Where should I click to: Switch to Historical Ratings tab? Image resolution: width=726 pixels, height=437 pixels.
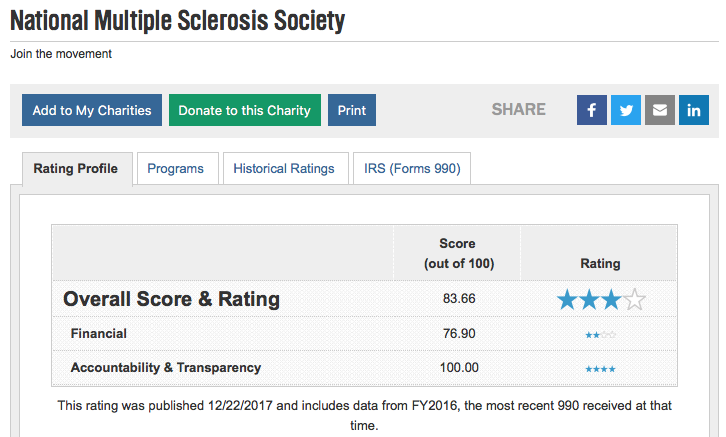[284, 169]
